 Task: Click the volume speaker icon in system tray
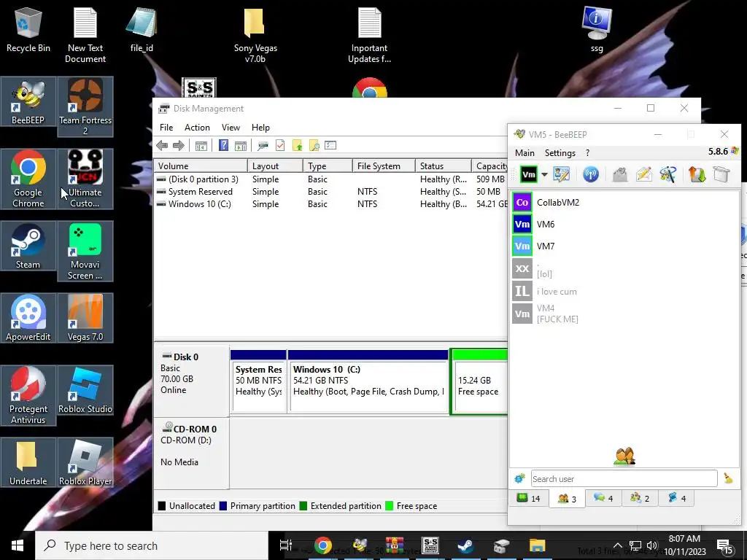click(652, 545)
